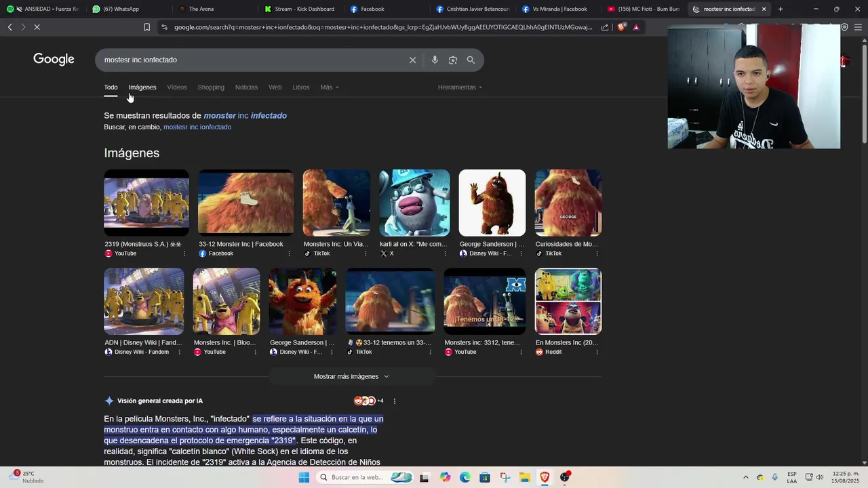Switch the ESP LAA keyboard language indicator
The image size is (868, 488).
(792, 477)
